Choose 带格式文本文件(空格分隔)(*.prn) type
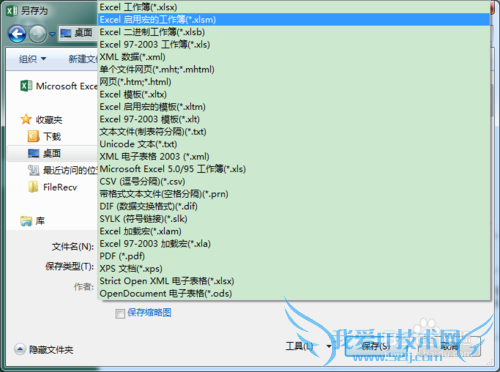 294,194
